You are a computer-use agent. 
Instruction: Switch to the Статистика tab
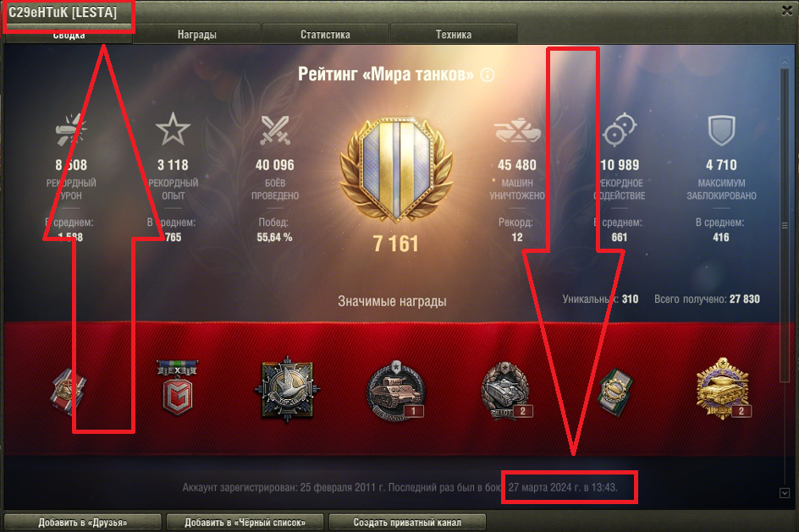coord(325,34)
